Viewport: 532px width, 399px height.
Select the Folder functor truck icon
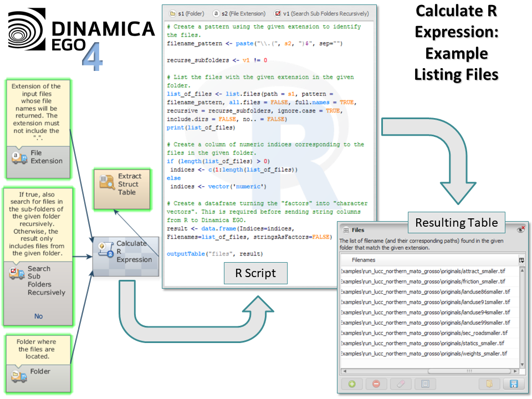(19, 376)
